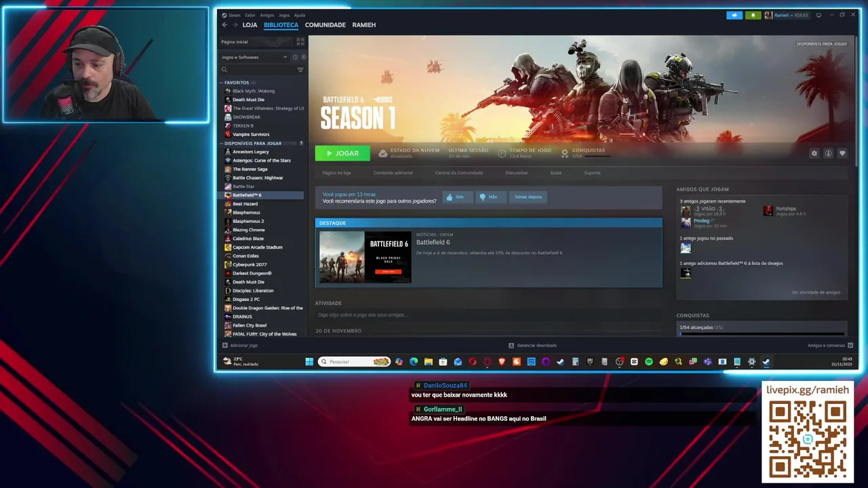Open the Conteúdo adicional tab

[393, 173]
